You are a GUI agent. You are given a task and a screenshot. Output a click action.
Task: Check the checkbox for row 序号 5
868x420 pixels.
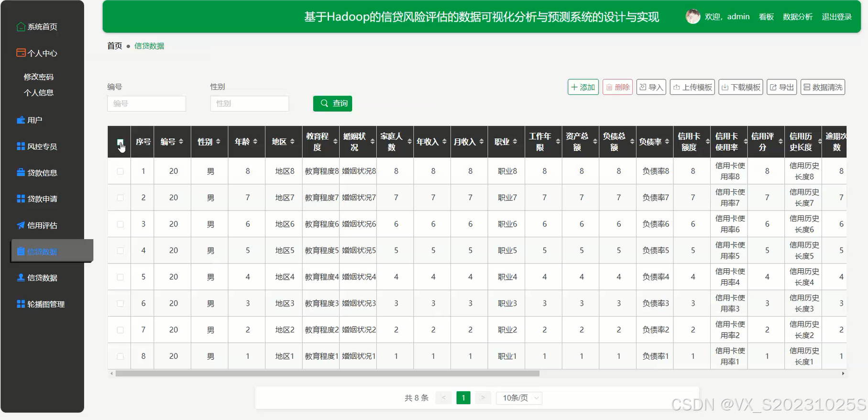[120, 277]
